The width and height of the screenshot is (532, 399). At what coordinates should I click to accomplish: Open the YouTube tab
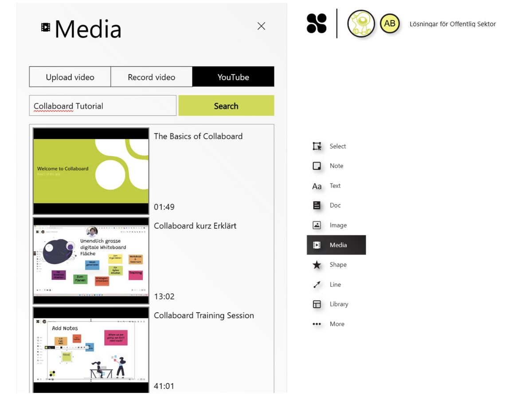(233, 77)
